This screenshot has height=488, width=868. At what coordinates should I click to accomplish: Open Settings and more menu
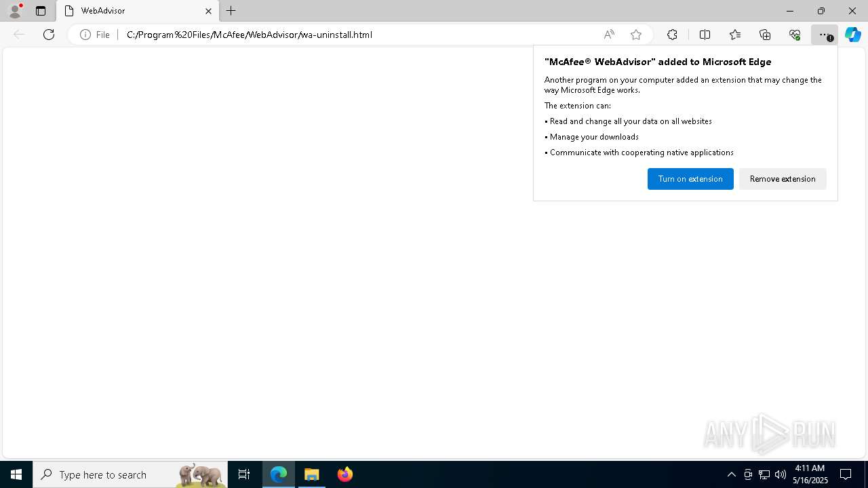click(825, 35)
